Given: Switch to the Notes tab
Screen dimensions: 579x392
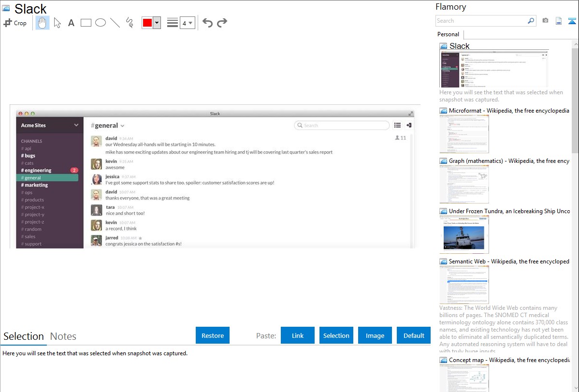Looking at the screenshot, I should [x=63, y=336].
